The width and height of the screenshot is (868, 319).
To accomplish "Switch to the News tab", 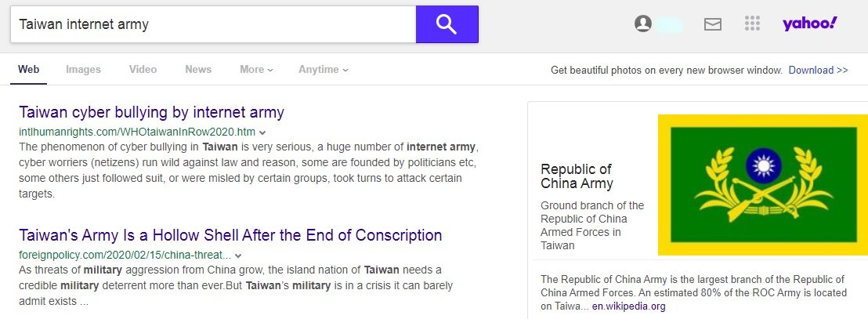I will tap(198, 70).
